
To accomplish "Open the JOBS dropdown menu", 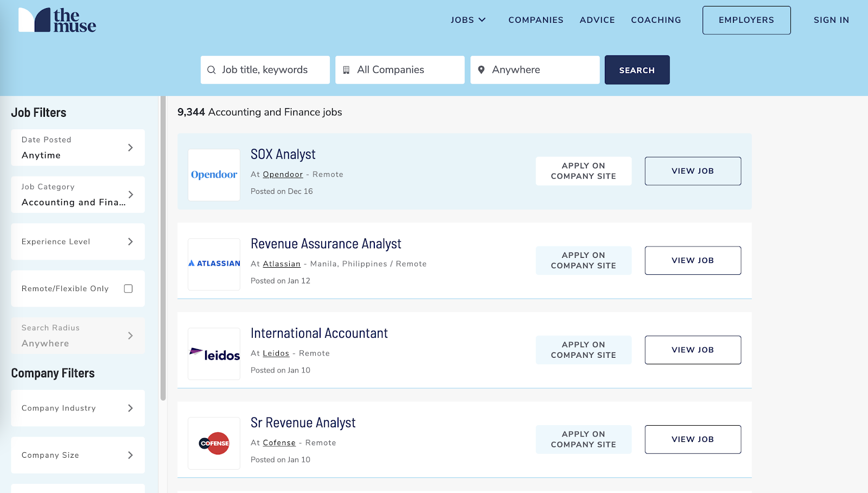I will 468,20.
